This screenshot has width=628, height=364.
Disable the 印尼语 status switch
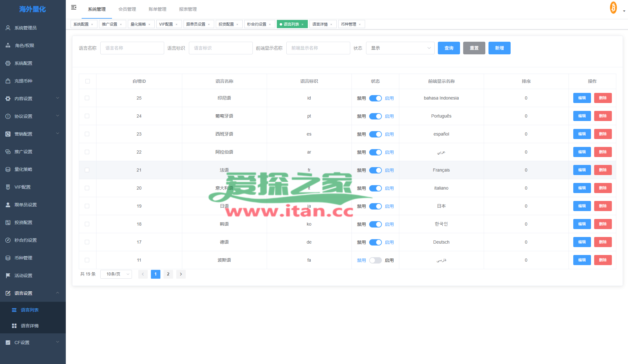[x=375, y=98]
